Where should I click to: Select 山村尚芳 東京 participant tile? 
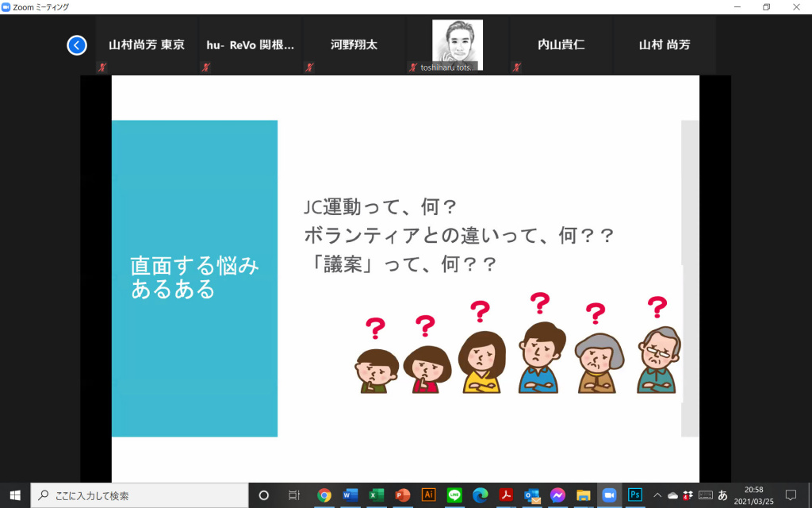tap(146, 45)
